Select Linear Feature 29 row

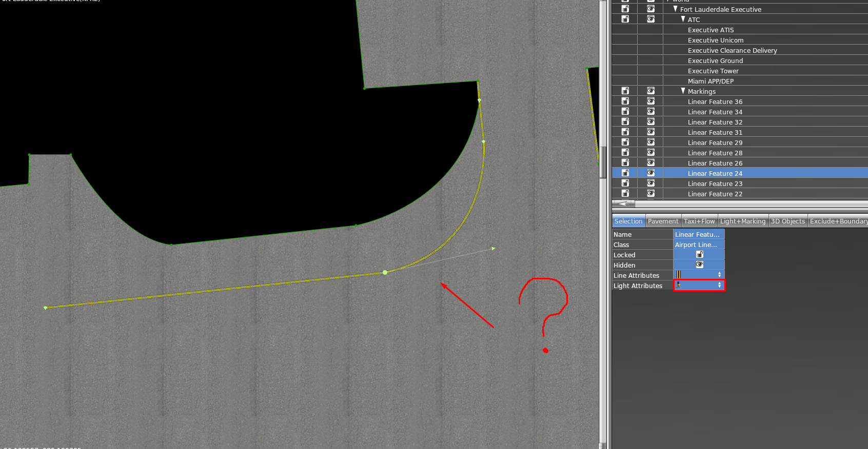coord(740,142)
